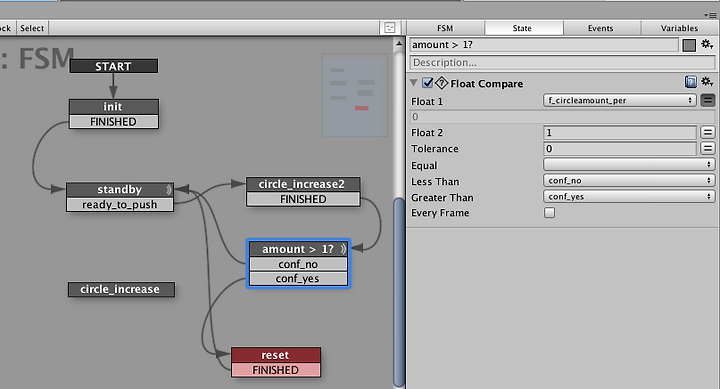Screen dimensions: 720x389
Task: Toggle the Float 1 variable mode button
Action: tap(708, 100)
